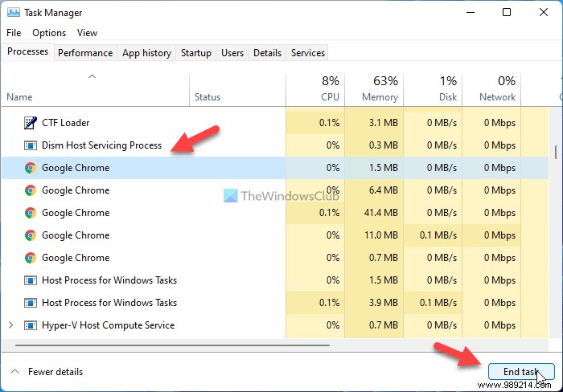Open the View menu

tap(87, 33)
